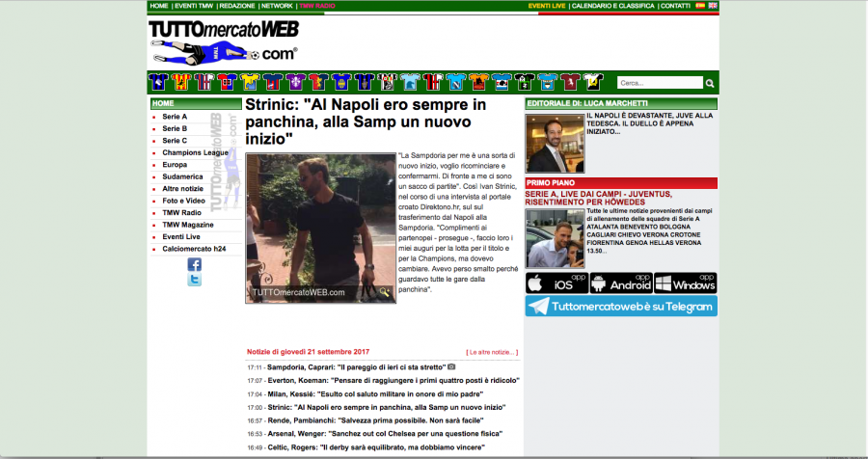
Task: Open EVENTI TMW in top bar
Action: pyautogui.click(x=194, y=6)
